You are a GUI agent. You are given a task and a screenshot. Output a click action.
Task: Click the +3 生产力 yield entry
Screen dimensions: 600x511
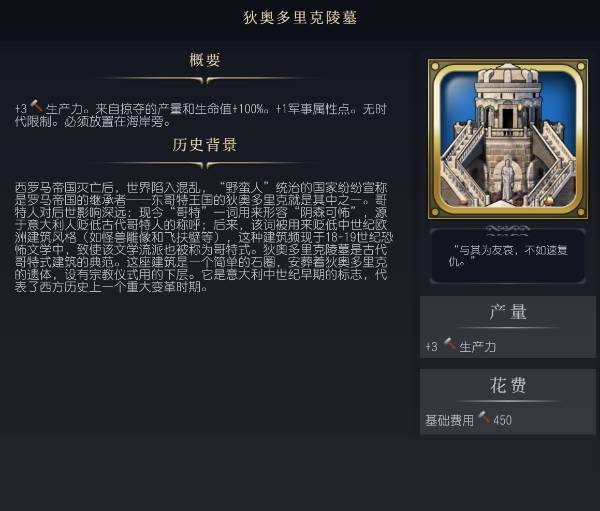pos(461,346)
